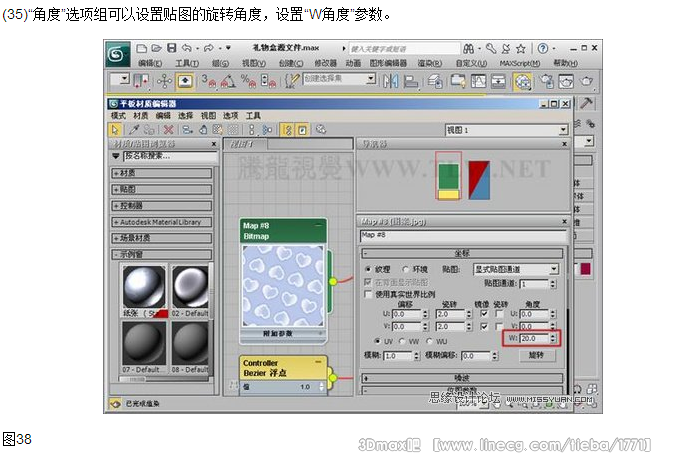Enable 使用真实世界比例 checkbox
This screenshot has height=462, width=680.
(368, 295)
